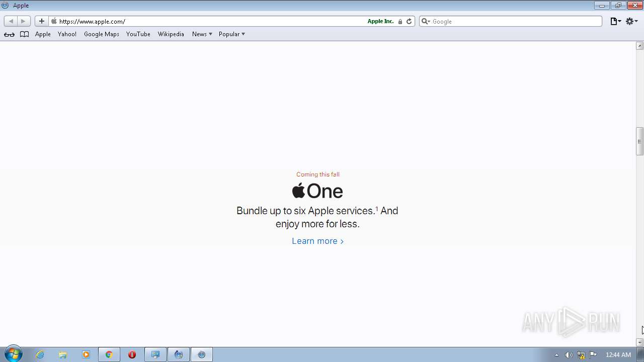Open the Page menu icon

(616, 21)
